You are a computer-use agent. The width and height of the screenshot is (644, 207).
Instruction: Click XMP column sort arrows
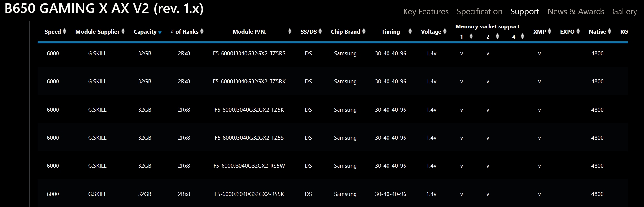[x=550, y=31]
